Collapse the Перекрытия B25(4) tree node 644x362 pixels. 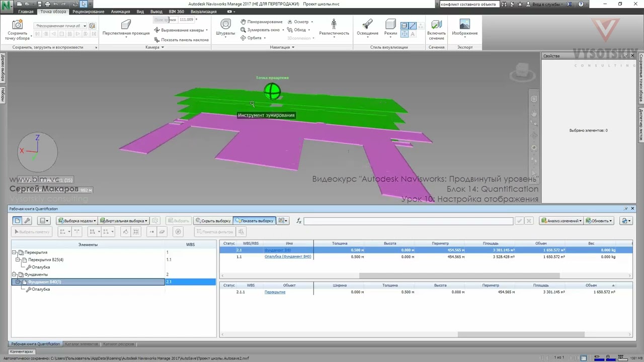tap(18, 260)
